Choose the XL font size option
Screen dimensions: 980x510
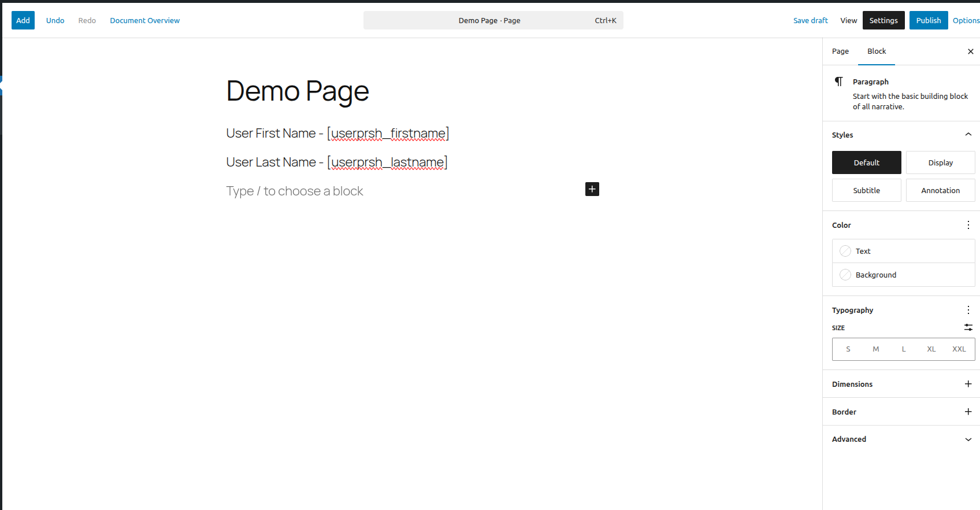click(x=931, y=349)
